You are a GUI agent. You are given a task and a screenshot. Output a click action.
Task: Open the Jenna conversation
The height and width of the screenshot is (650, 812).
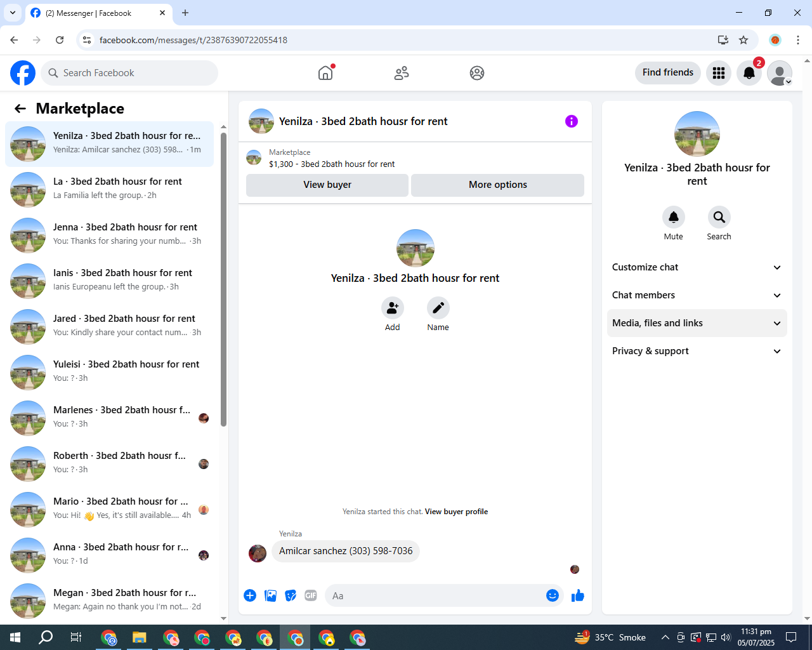109,235
